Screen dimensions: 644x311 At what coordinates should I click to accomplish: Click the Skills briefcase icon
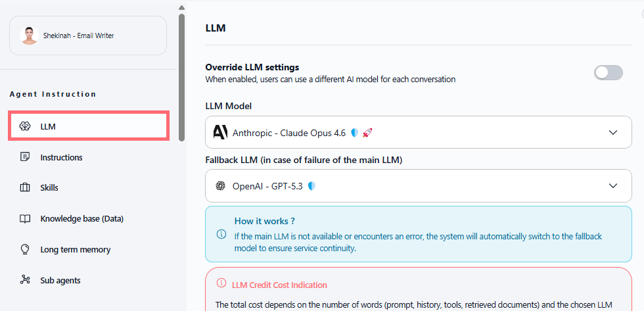pos(26,188)
